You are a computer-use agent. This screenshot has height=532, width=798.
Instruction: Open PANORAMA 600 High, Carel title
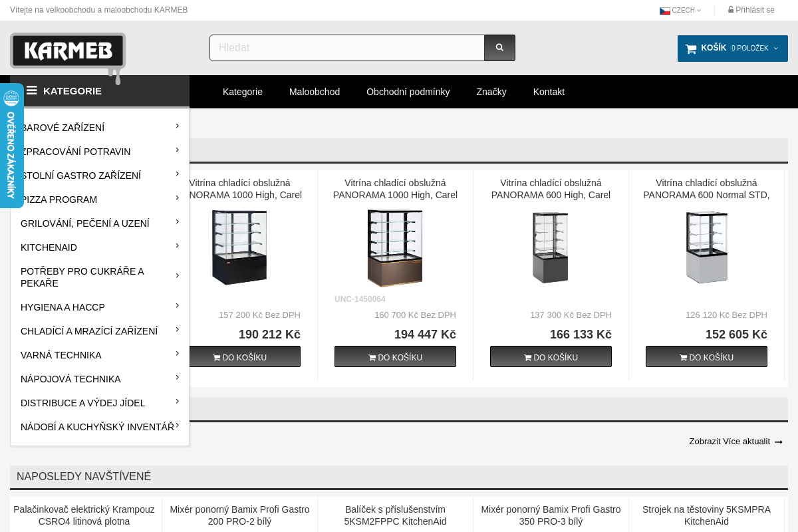(551, 189)
